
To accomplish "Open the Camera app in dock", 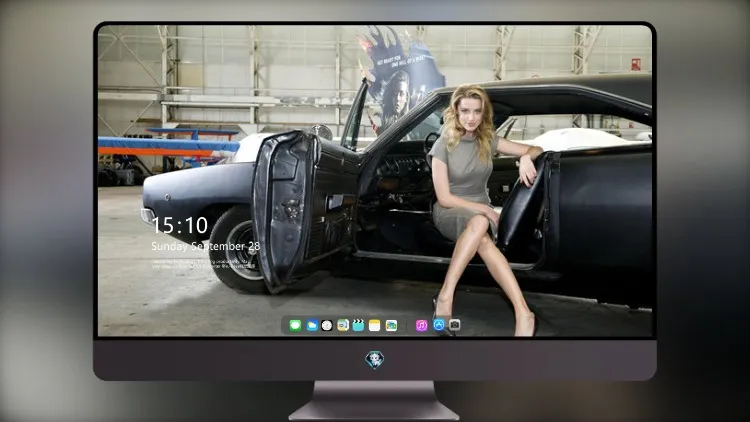I will pyautogui.click(x=454, y=325).
